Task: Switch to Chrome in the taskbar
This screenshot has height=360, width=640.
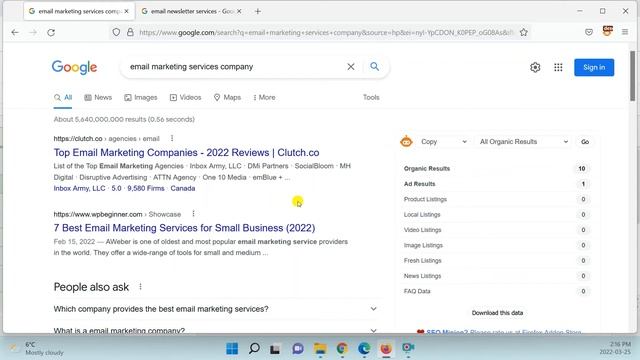Action: (342, 349)
